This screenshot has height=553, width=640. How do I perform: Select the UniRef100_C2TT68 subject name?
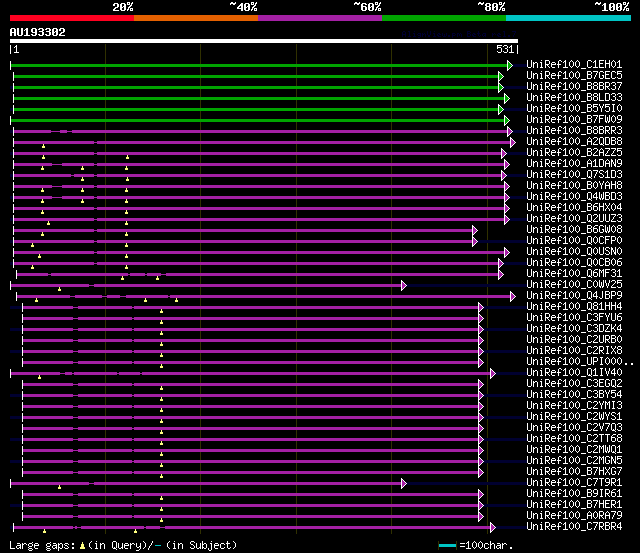(x=574, y=439)
